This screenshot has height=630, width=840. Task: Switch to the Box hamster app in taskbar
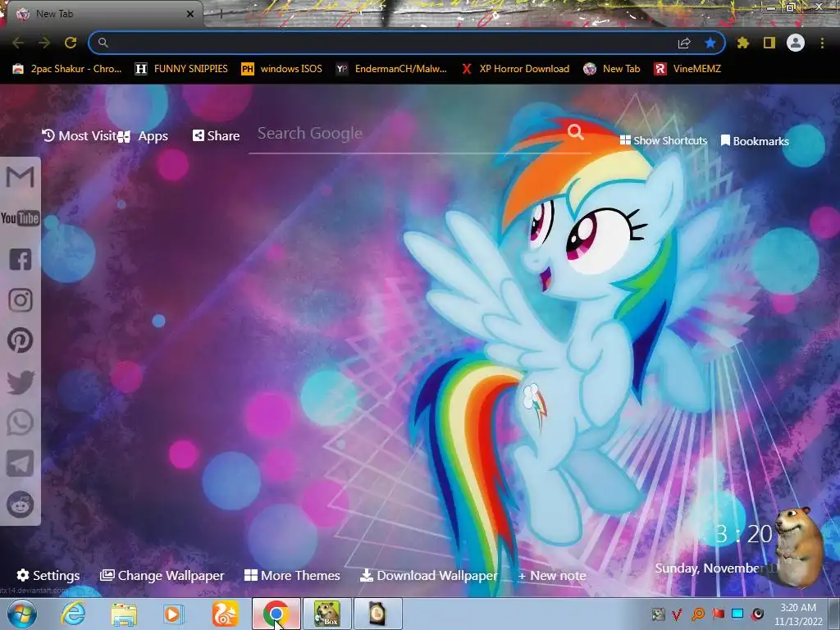point(327,614)
